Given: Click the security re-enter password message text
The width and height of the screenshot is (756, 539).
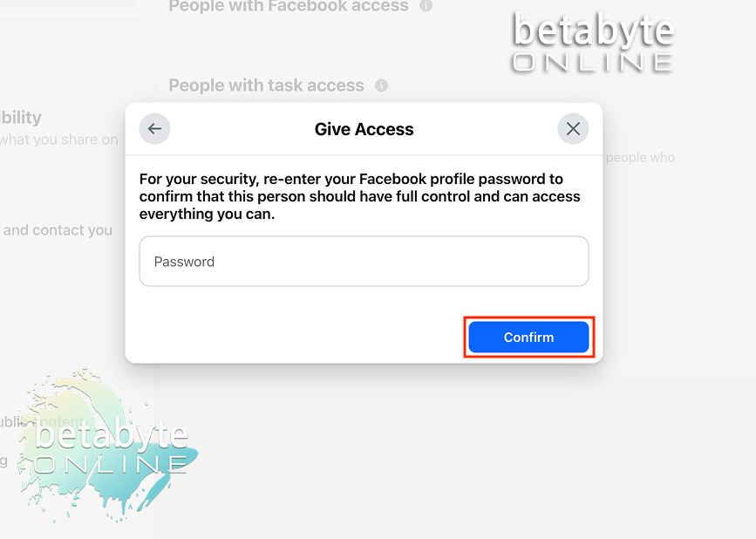Looking at the screenshot, I should 359,196.
